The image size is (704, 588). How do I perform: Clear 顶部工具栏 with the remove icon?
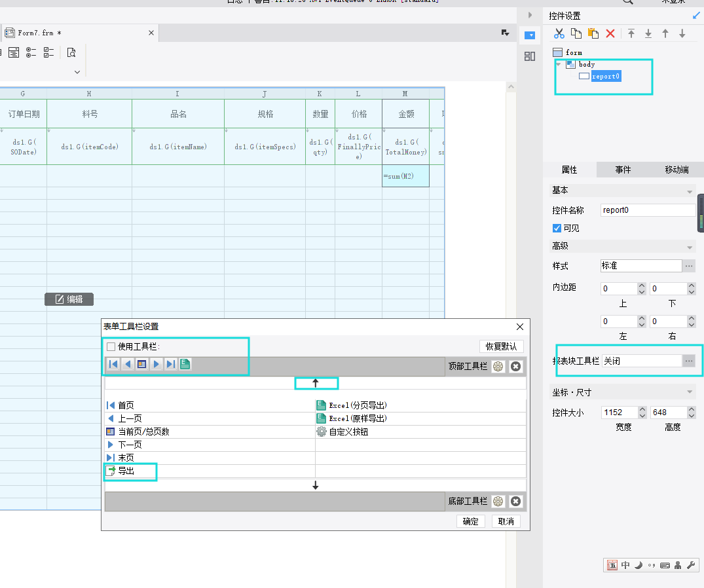pyautogui.click(x=516, y=366)
